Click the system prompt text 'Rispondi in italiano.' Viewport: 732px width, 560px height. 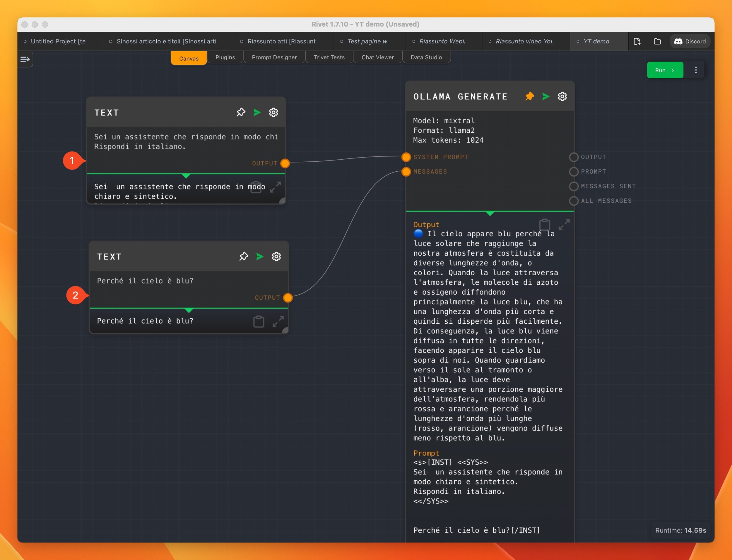point(140,147)
